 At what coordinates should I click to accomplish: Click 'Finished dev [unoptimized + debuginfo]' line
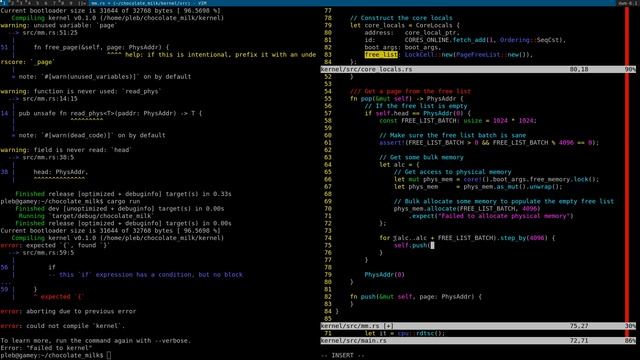pos(120,209)
